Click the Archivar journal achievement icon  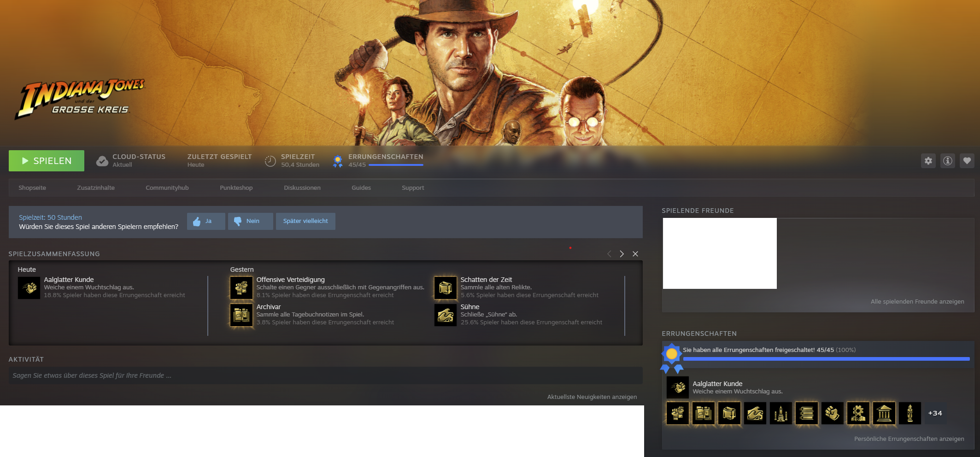241,314
